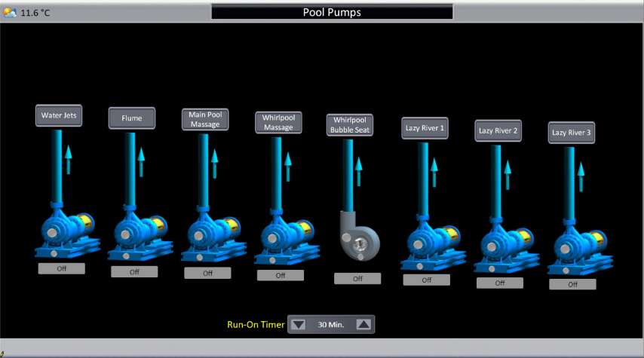Click the weather icon beside the temperature
644x358 pixels.
[x=10, y=12]
